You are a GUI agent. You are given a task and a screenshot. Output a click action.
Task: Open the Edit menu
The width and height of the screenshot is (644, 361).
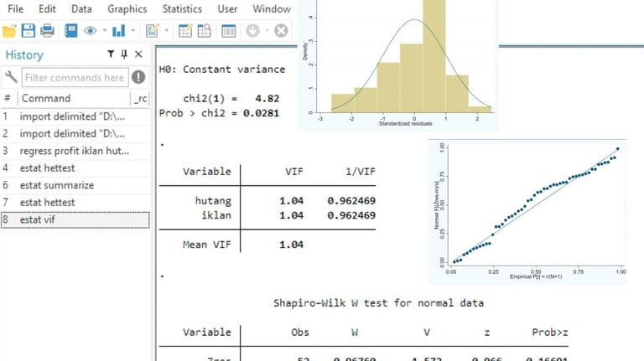tap(47, 8)
